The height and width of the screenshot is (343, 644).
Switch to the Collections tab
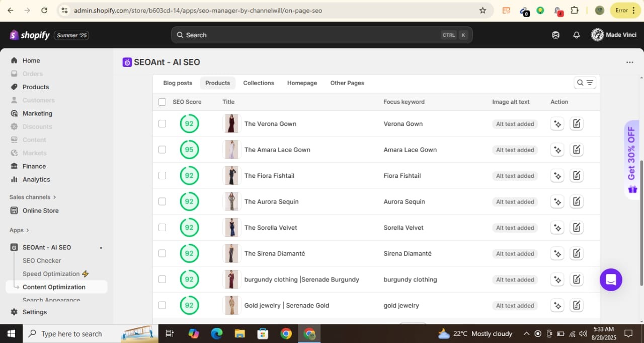[x=258, y=83]
